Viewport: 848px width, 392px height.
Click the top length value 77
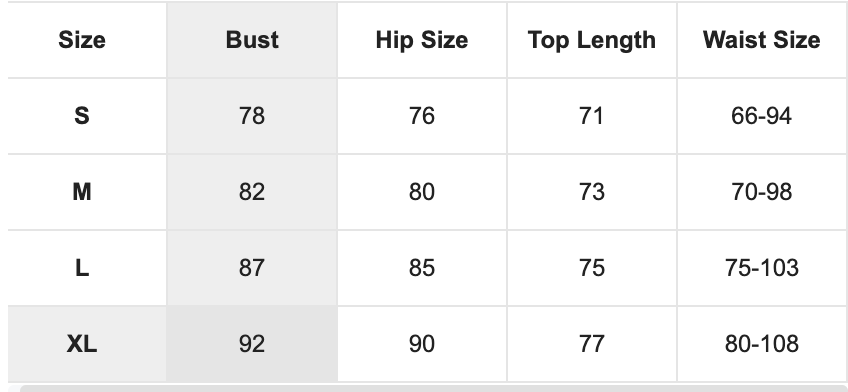click(x=592, y=344)
